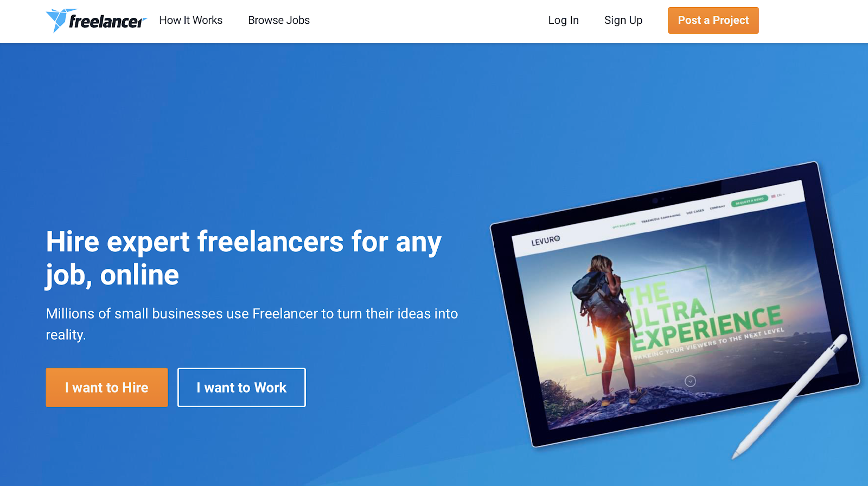Screen dimensions: 868x486
Task: Click the white stylus pencil beside the tablet
Action: coord(790,396)
